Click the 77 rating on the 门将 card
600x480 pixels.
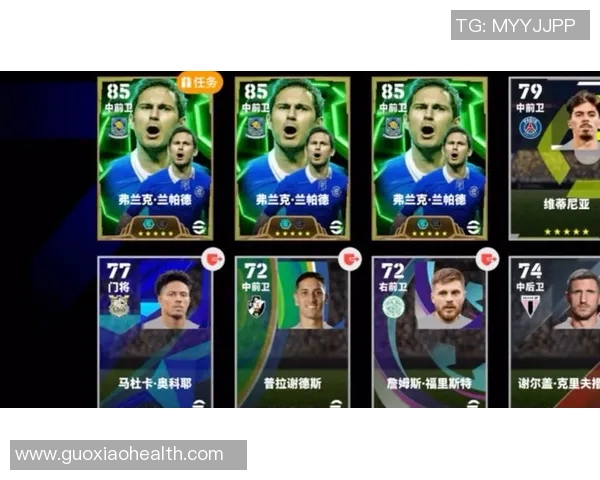pos(119,271)
